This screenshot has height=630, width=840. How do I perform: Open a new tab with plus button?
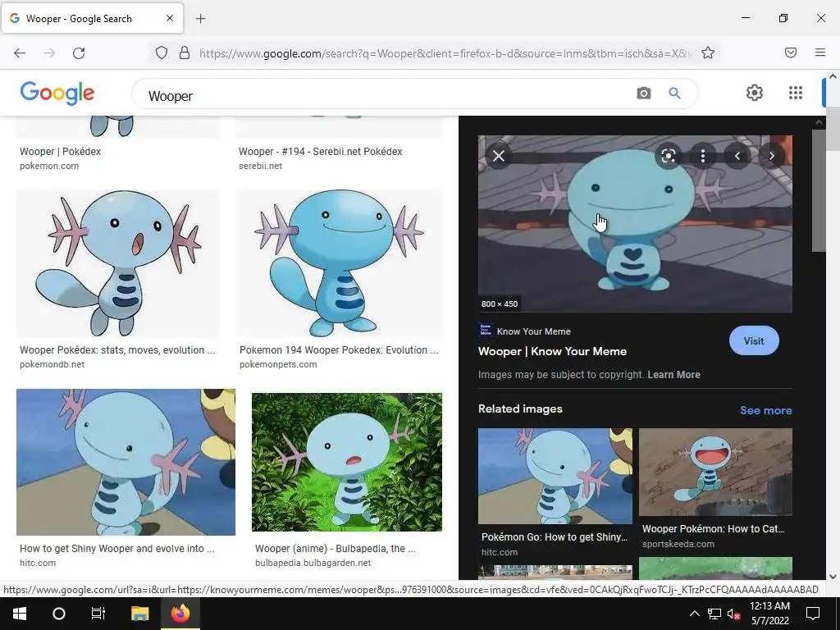coord(200,19)
